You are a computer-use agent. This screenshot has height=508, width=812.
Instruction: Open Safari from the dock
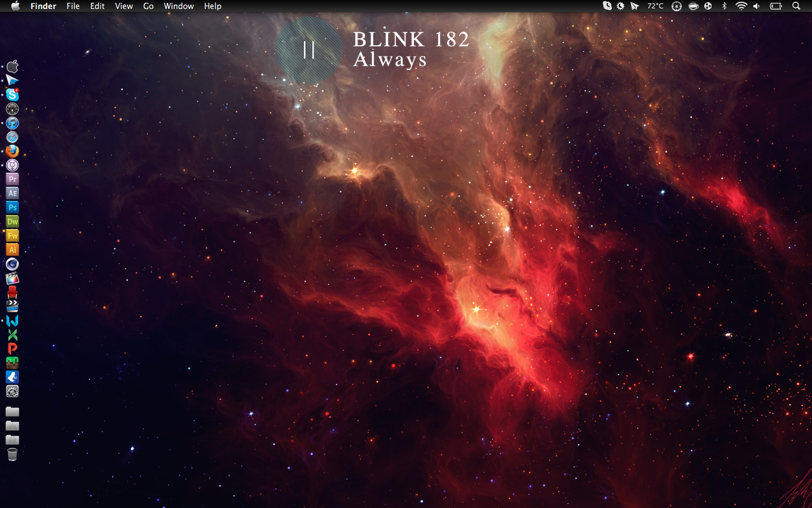(12, 137)
